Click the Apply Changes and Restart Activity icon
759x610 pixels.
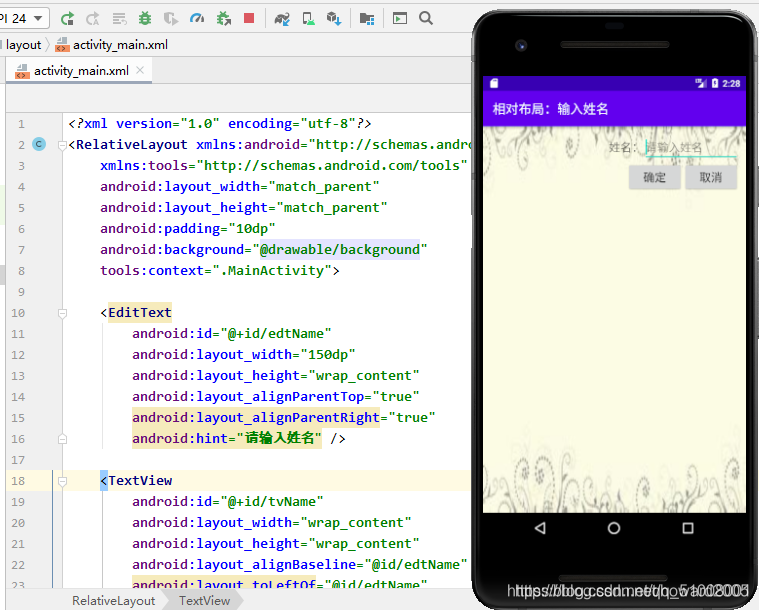92,19
